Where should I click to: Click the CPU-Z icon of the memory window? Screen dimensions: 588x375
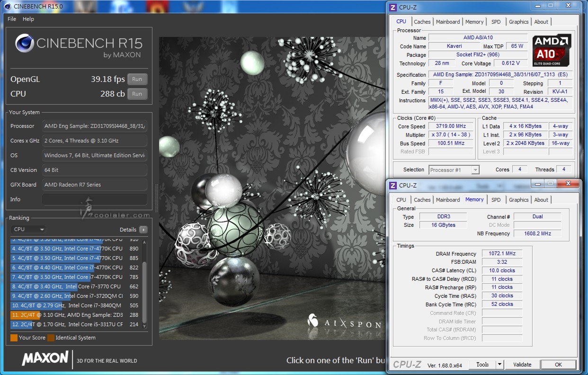[x=392, y=185]
